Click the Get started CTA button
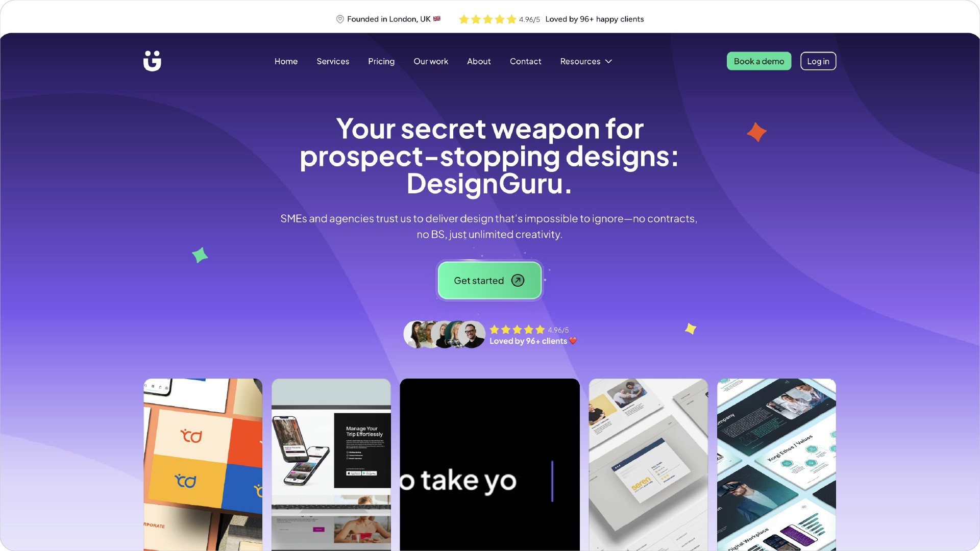This screenshot has height=551, width=980. (489, 281)
